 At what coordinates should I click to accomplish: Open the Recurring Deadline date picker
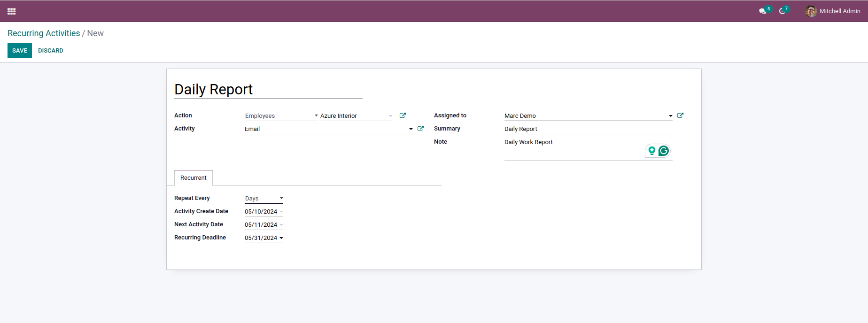[x=263, y=238]
